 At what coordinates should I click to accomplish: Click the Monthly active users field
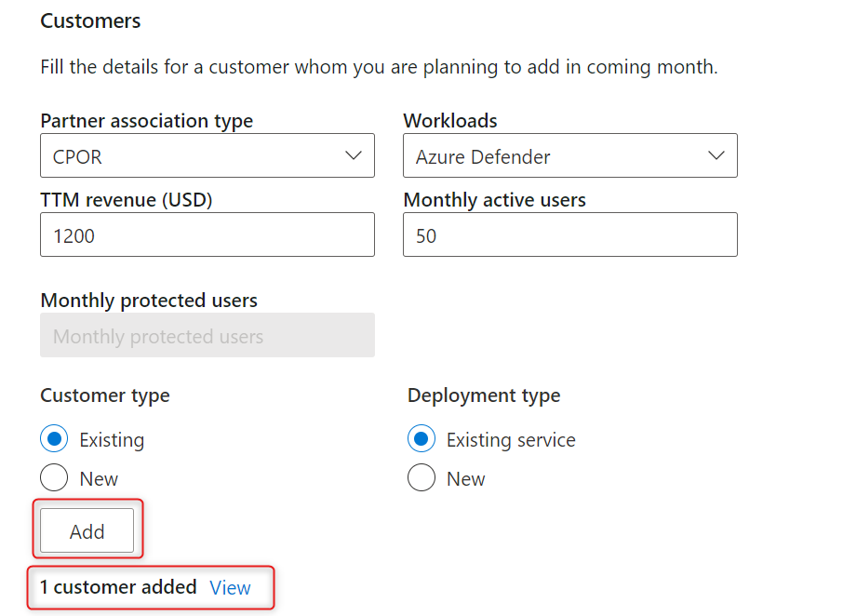coord(569,235)
